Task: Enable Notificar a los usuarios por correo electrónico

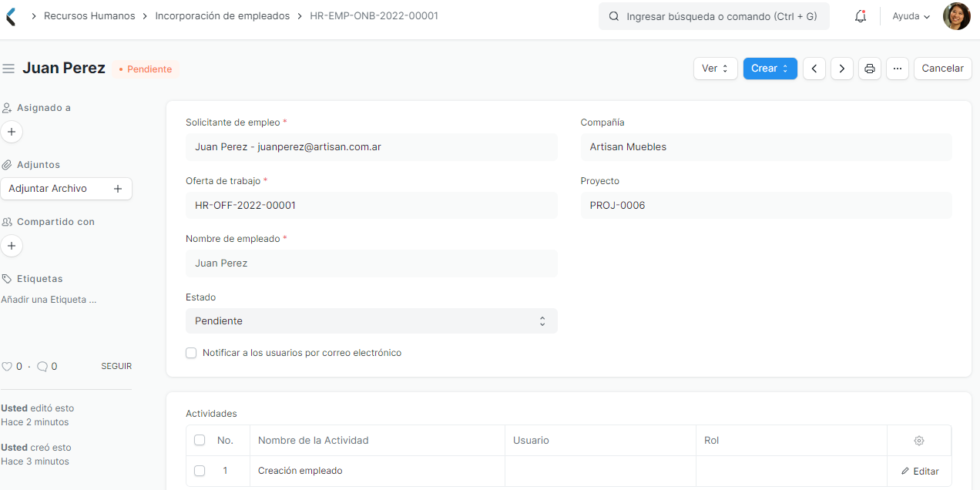Action: tap(191, 353)
